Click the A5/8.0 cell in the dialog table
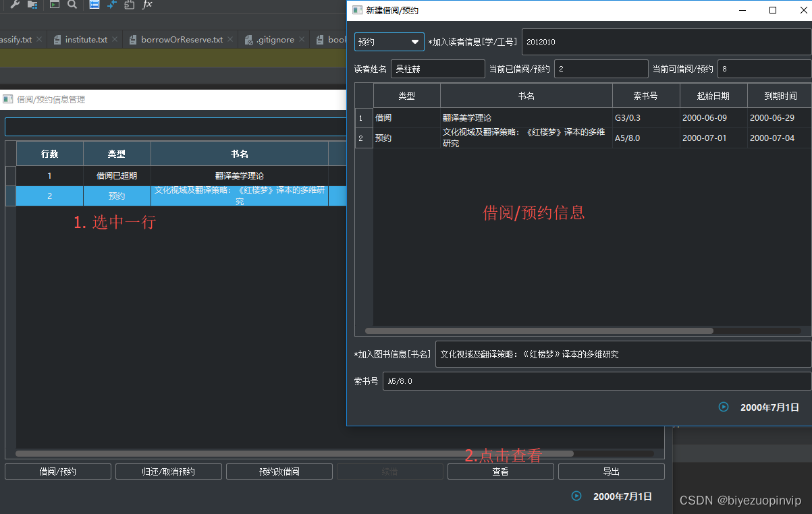 point(646,138)
